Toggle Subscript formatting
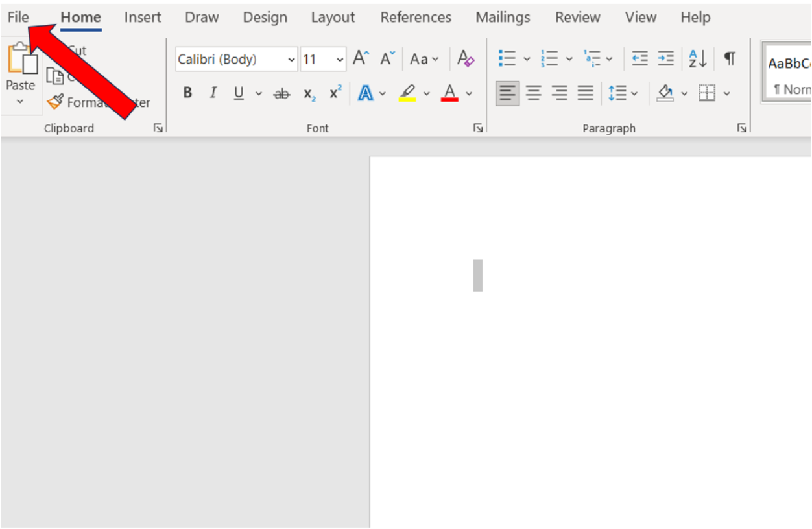This screenshot has height=529, width=812. 310,94
